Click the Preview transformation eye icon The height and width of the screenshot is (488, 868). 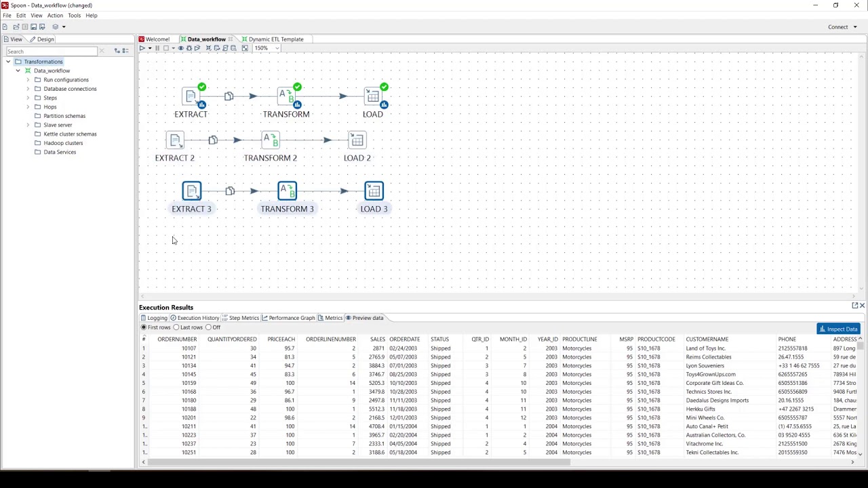(181, 48)
